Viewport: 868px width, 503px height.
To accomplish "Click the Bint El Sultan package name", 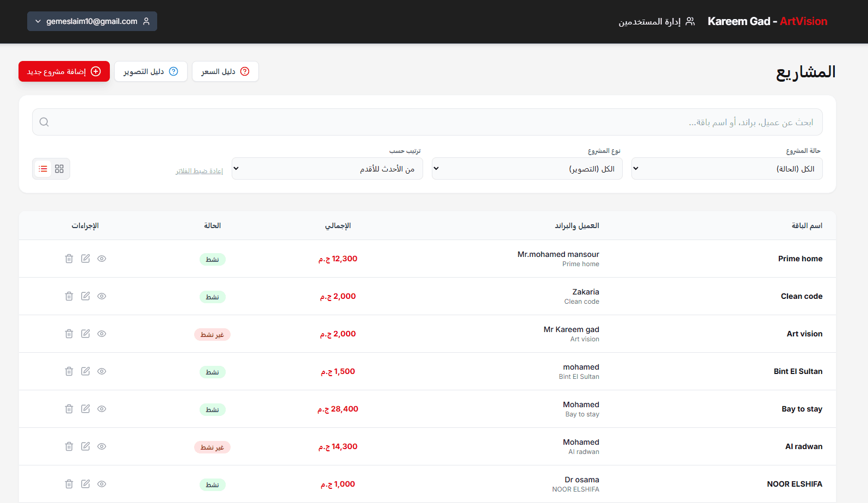I will tap(798, 371).
